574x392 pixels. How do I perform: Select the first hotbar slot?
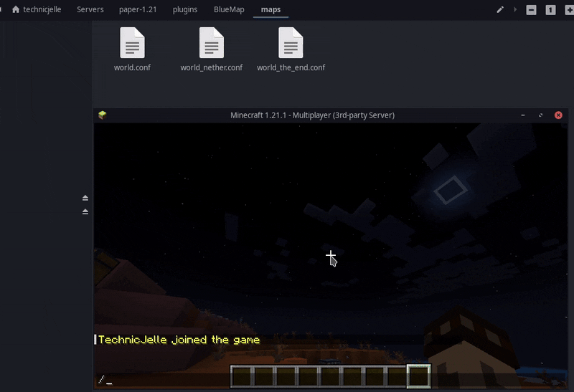click(x=243, y=377)
